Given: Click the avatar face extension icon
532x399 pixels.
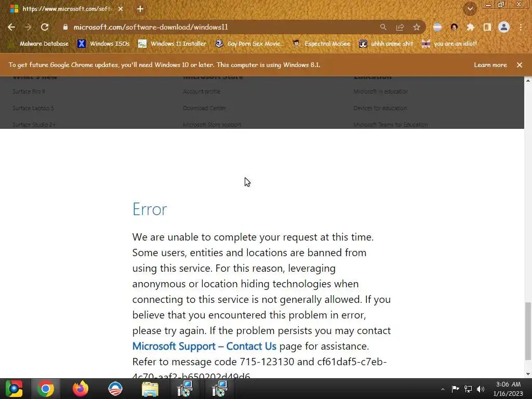Looking at the screenshot, I should [454, 27].
